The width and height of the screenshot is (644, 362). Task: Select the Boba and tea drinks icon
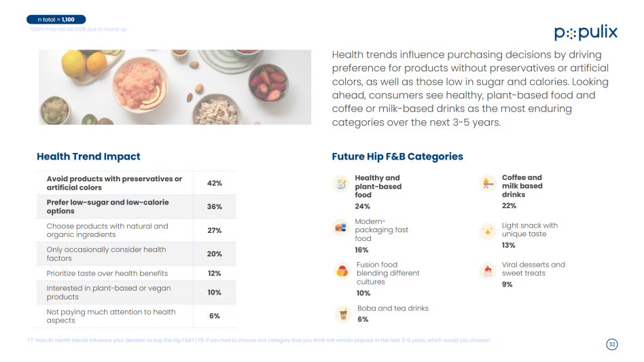tap(343, 315)
